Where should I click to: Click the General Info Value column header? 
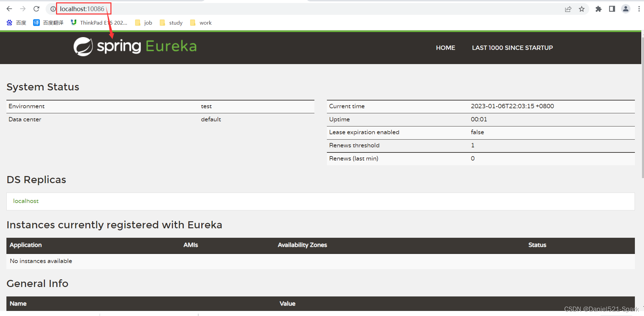pos(287,304)
